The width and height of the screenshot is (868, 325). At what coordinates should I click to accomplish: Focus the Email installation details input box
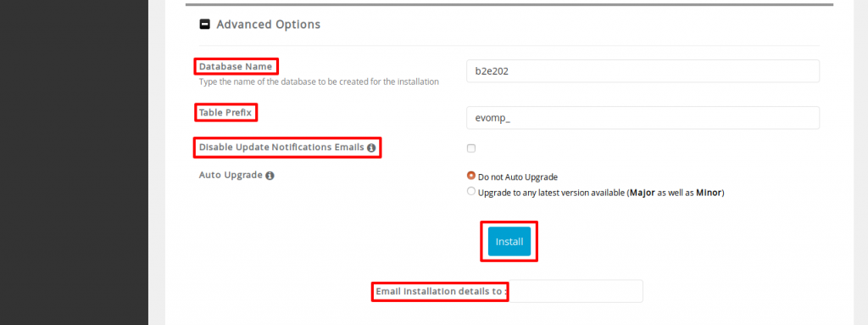coord(576,291)
